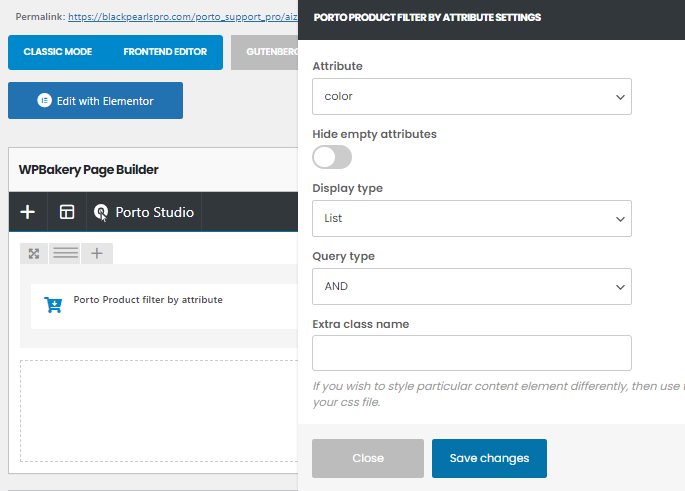Switch to Classic Mode
Viewport: 685px width, 491px height.
[58, 52]
